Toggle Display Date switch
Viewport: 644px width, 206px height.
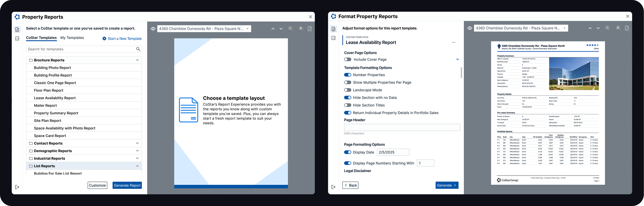[347, 152]
